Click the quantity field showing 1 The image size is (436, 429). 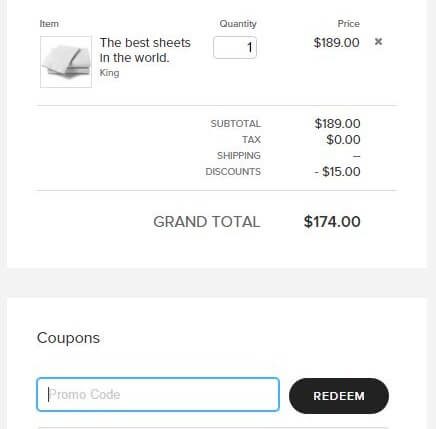coord(235,47)
